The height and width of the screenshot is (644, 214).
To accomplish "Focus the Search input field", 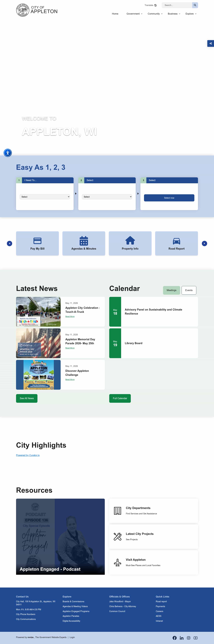I will click(177, 5).
